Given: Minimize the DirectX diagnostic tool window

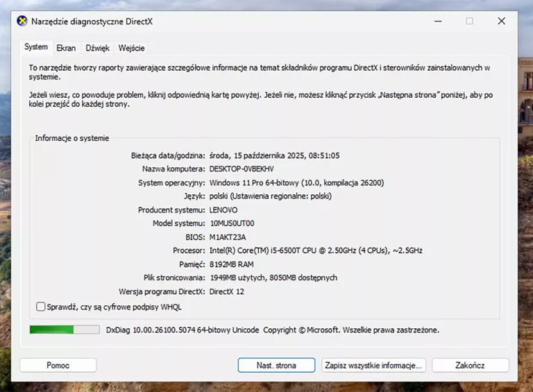Looking at the screenshot, I should click(437, 21).
